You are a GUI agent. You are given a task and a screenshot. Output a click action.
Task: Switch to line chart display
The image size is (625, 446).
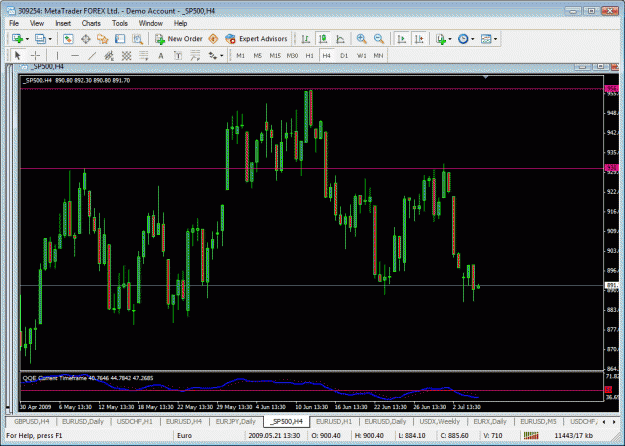[x=340, y=39]
